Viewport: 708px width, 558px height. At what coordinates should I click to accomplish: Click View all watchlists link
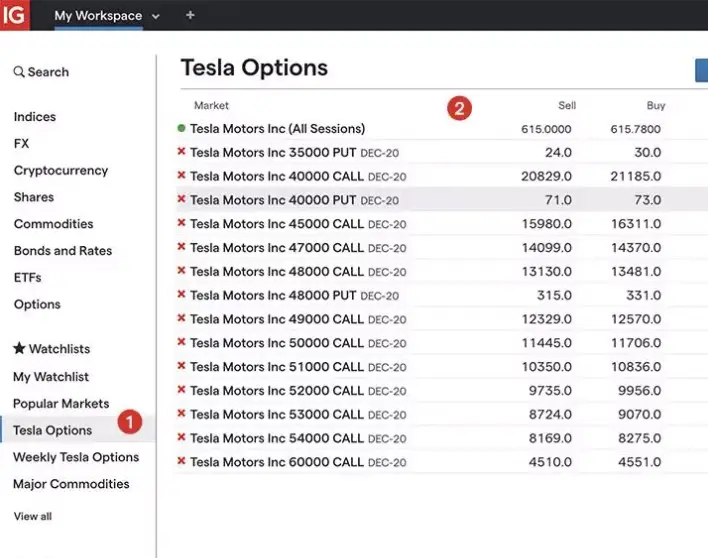[33, 517]
